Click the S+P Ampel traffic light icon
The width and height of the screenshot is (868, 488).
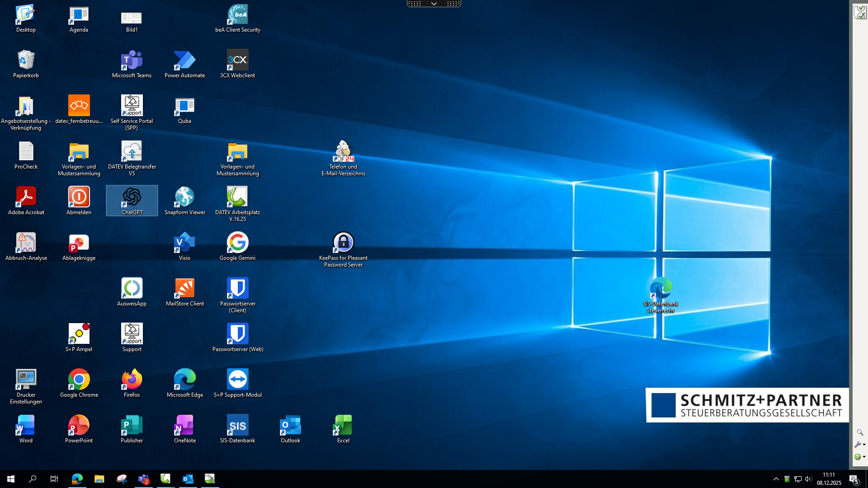point(79,334)
